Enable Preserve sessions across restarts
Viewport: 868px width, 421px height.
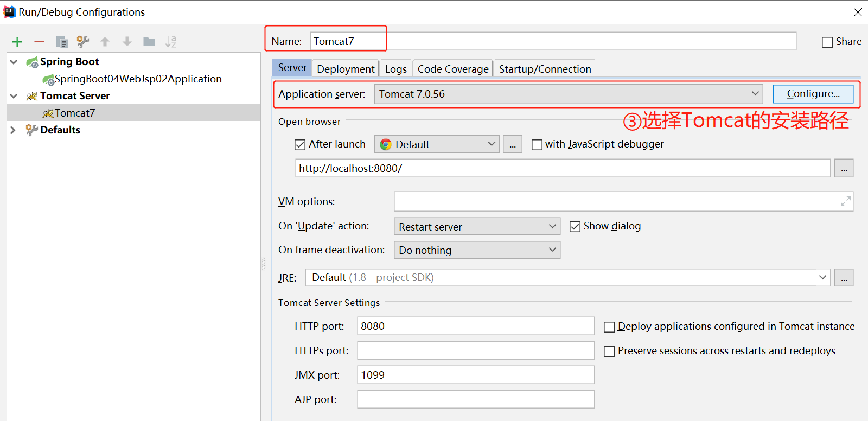click(609, 352)
